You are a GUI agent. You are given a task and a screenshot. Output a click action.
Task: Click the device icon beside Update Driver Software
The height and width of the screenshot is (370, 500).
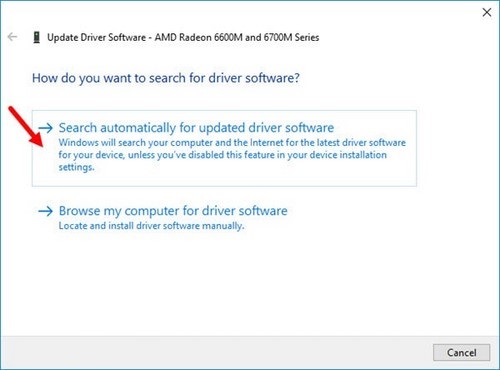(x=36, y=37)
